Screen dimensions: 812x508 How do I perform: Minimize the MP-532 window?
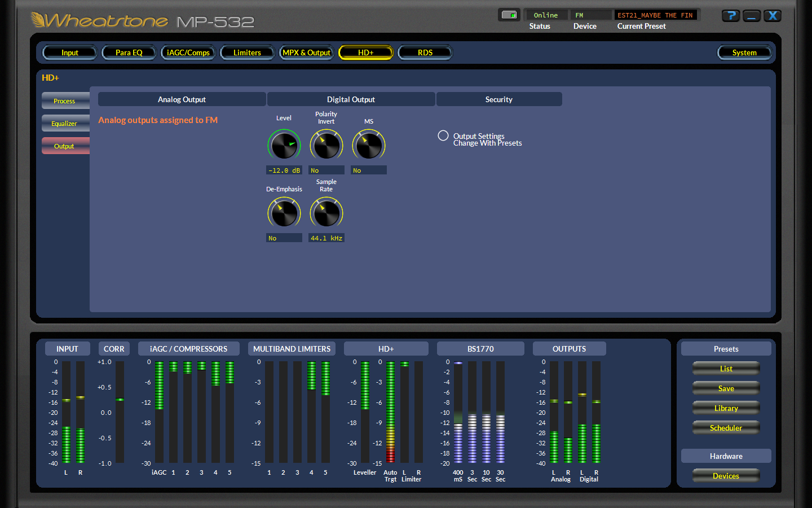point(752,16)
